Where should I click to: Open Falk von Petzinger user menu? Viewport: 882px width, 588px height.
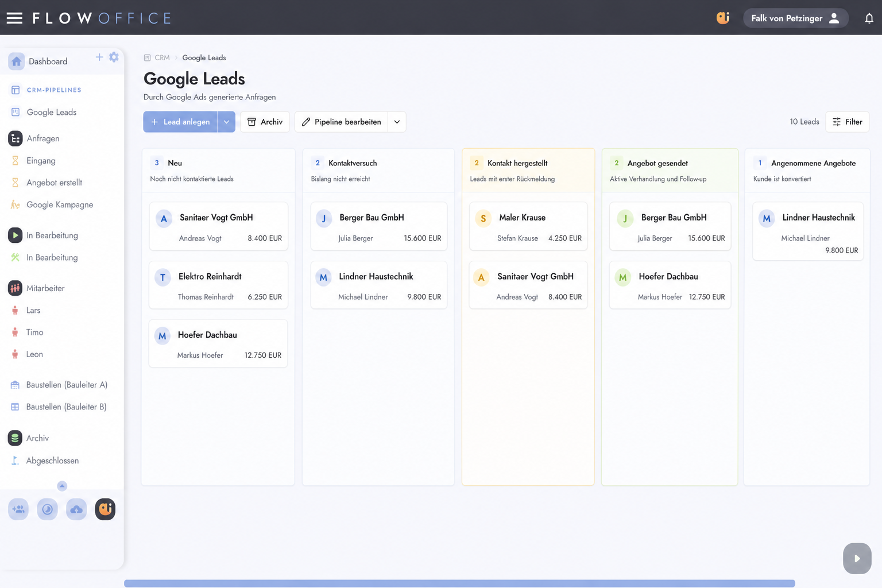pyautogui.click(x=795, y=18)
